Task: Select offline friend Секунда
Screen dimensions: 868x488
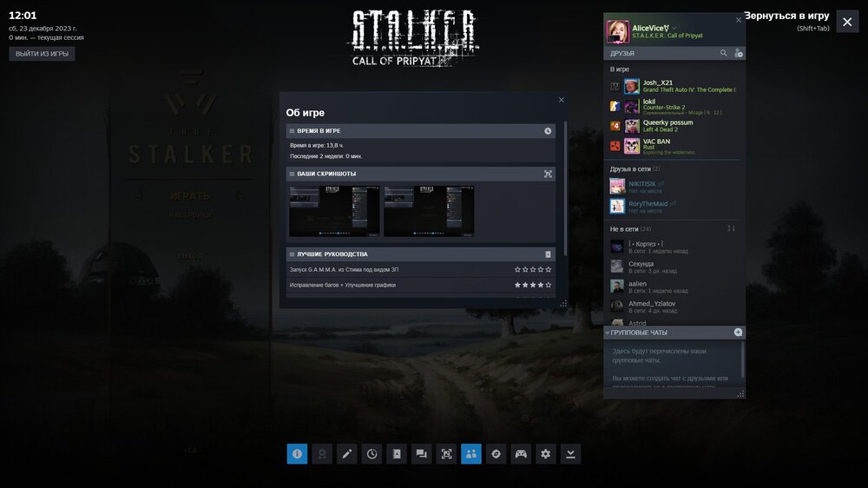Action: 674,267
